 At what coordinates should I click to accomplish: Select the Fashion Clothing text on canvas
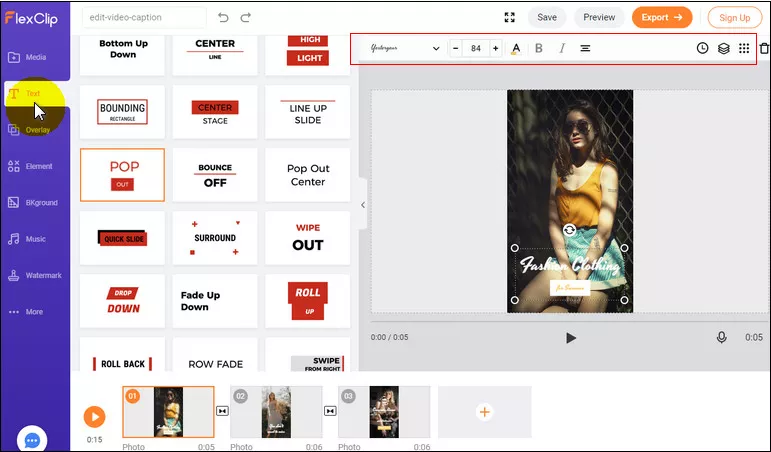click(x=570, y=265)
